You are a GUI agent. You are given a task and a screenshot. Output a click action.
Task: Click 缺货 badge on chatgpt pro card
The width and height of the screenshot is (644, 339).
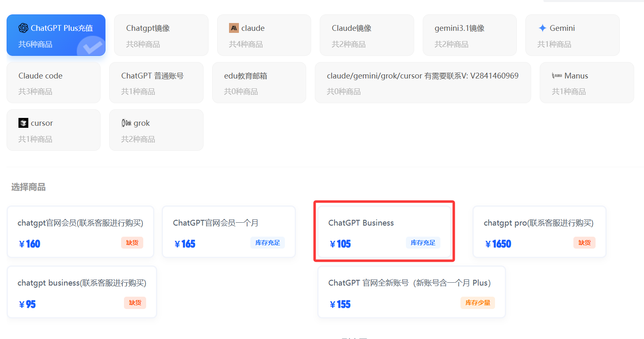(584, 243)
